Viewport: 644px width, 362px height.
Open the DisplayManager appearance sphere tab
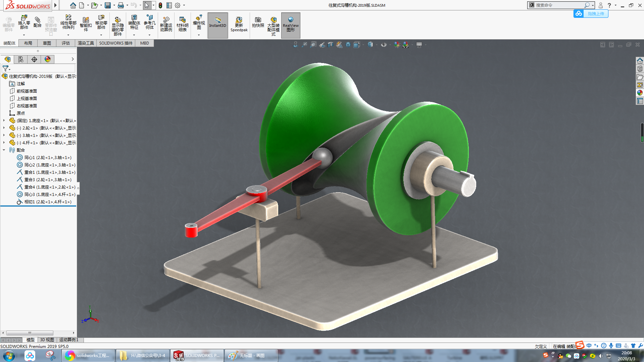48,59
